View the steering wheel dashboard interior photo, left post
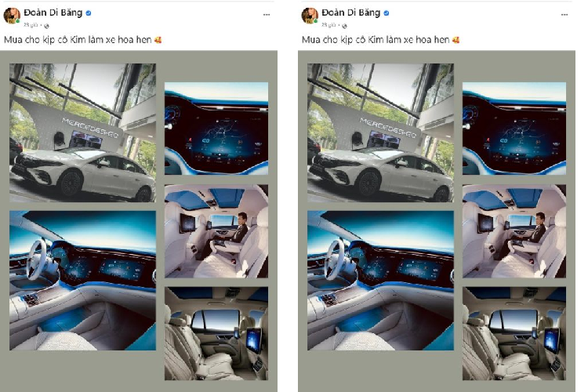The height and width of the screenshot is (392, 588). click(x=82, y=280)
